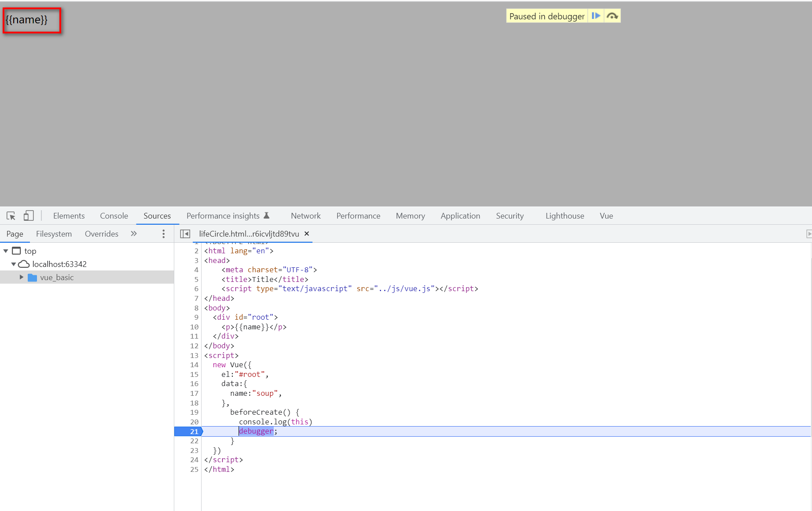Viewport: 812px width, 511px height.
Task: Resume script execution in paused overlay
Action: (x=596, y=16)
